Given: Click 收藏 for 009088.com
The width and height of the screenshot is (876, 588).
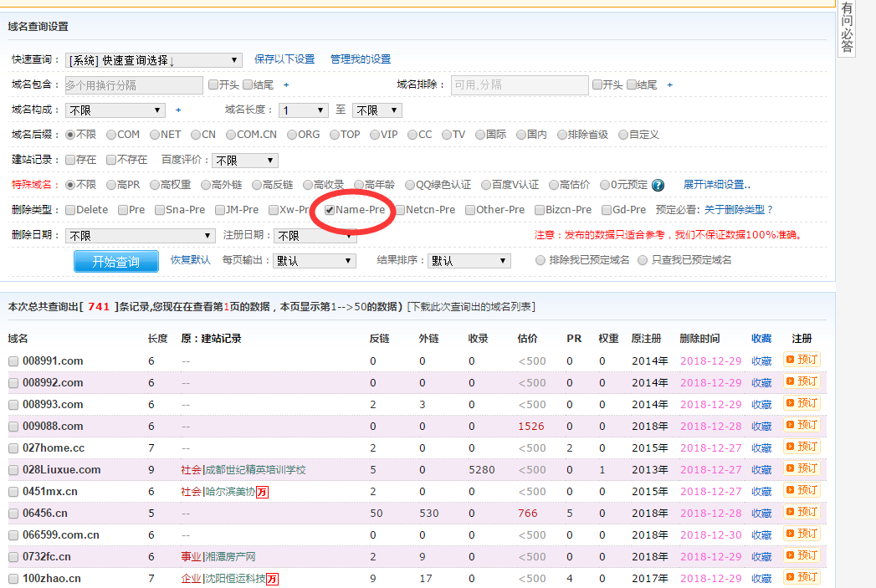Looking at the screenshot, I should [x=761, y=427].
